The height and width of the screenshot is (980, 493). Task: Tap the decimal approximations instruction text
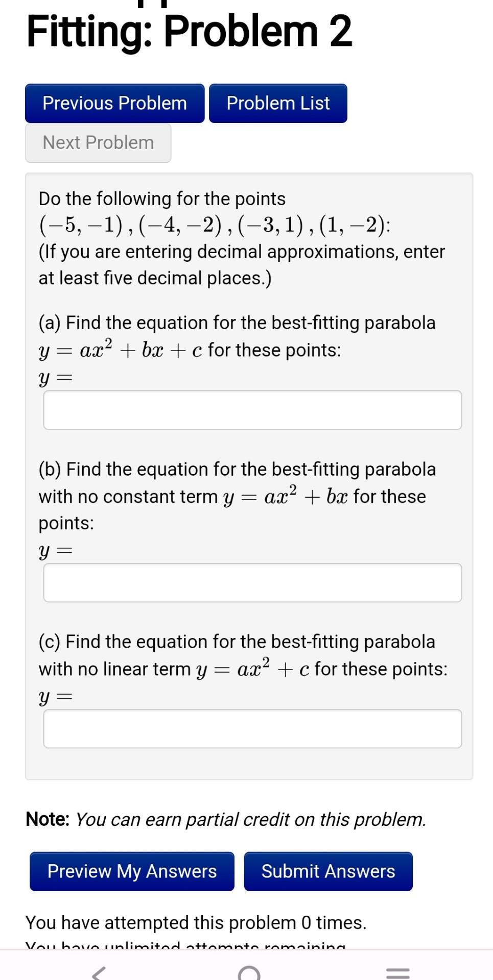242,263
